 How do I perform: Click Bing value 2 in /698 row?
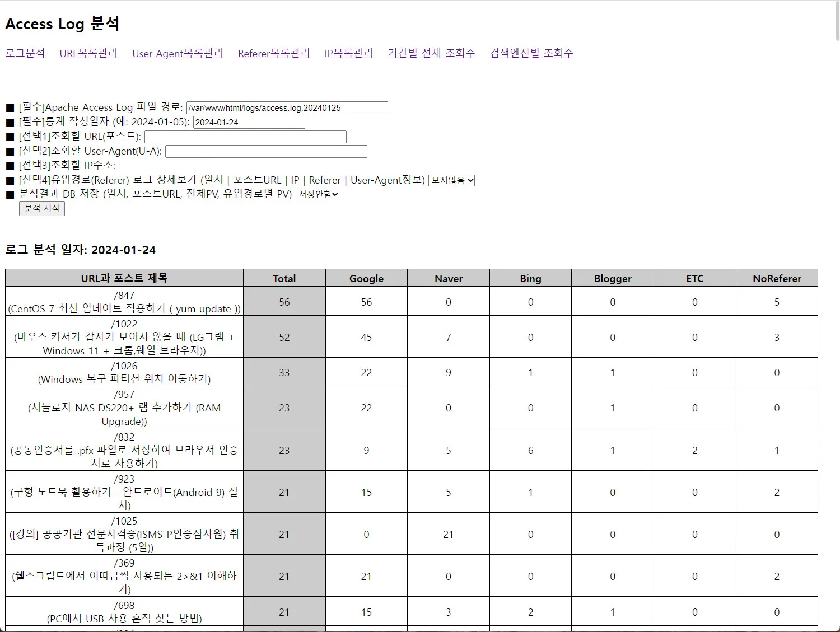[530, 612]
